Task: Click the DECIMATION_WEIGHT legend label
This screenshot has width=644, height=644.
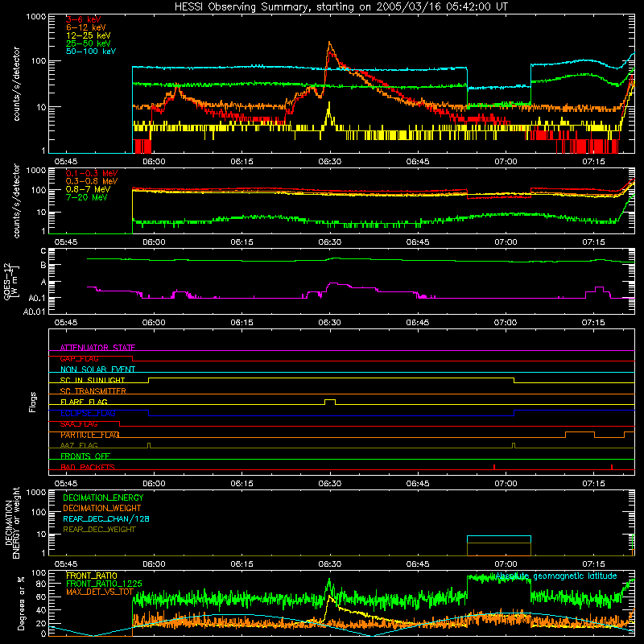Action: [102, 508]
